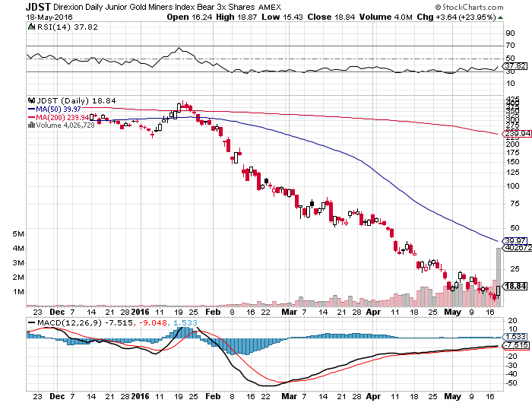Image resolution: width=532 pixels, height=403 pixels.
Task: Click the green up-triangle next to the Chg value
Action: 500,17
